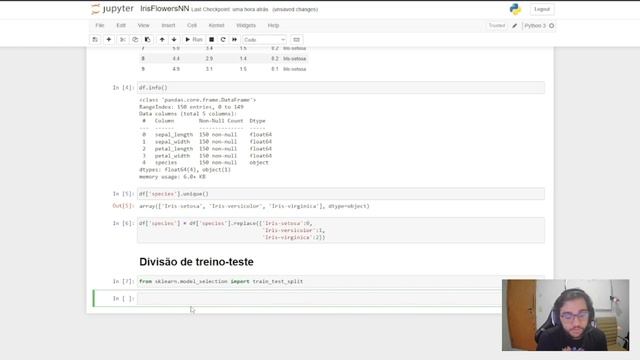
Task: Open the Widgets menu
Action: [x=246, y=25]
